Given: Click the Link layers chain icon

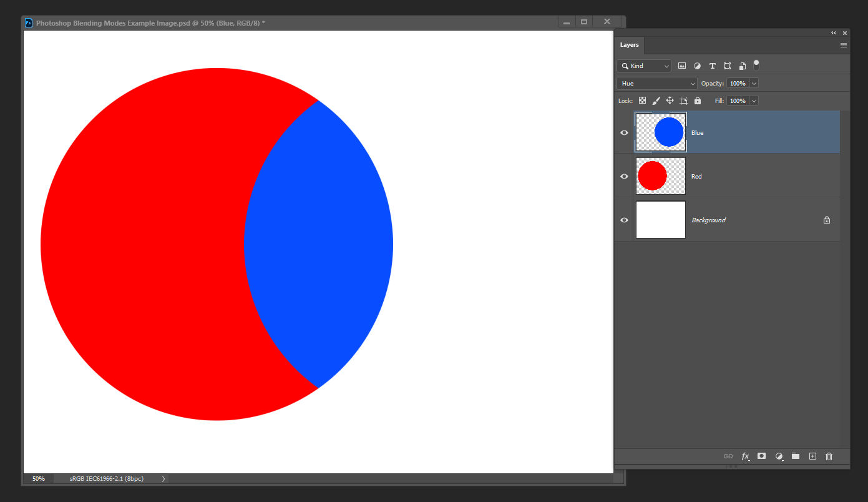Looking at the screenshot, I should pyautogui.click(x=728, y=456).
